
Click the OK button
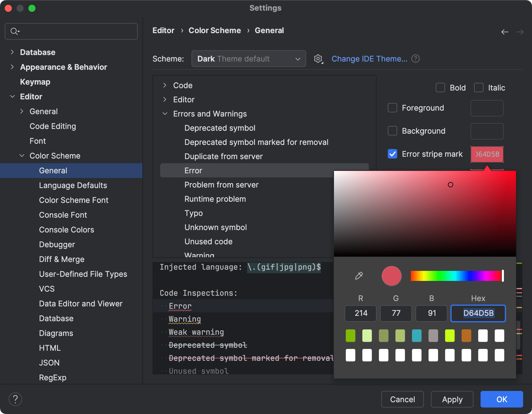[502, 399]
